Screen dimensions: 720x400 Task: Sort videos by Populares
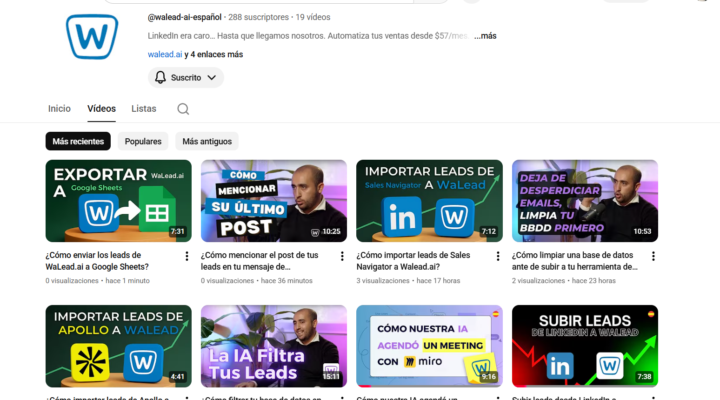[x=143, y=141]
